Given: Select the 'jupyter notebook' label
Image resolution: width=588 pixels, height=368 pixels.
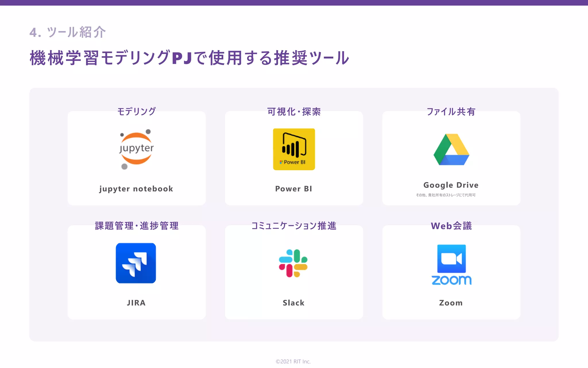Looking at the screenshot, I should (x=136, y=189).
